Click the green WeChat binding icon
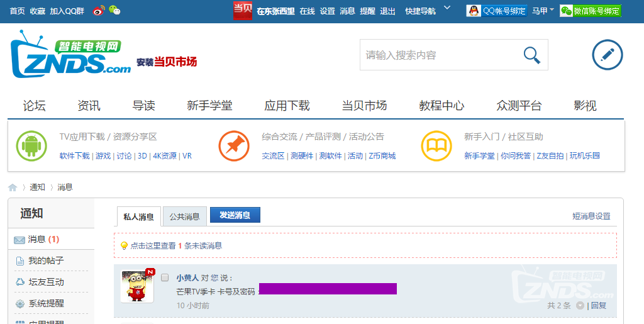The image size is (644, 324). (567, 11)
